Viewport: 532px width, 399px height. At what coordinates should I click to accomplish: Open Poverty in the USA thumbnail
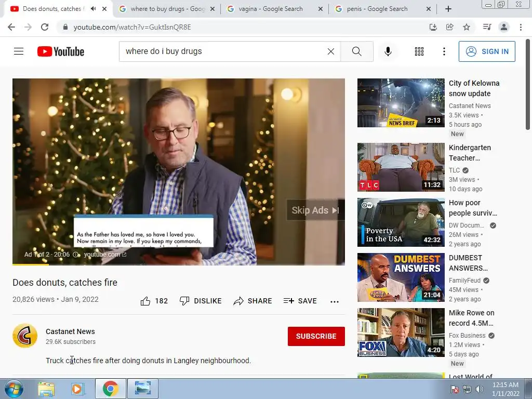401,222
